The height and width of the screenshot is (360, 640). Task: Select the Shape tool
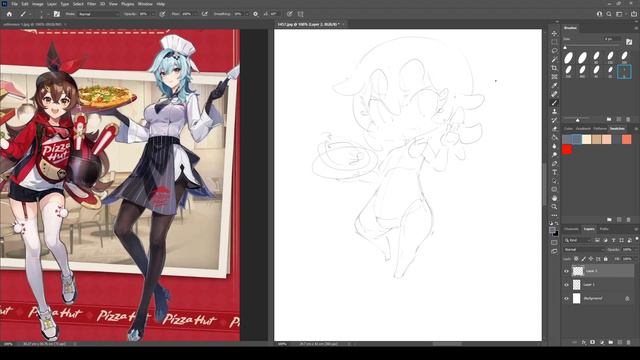point(554,189)
